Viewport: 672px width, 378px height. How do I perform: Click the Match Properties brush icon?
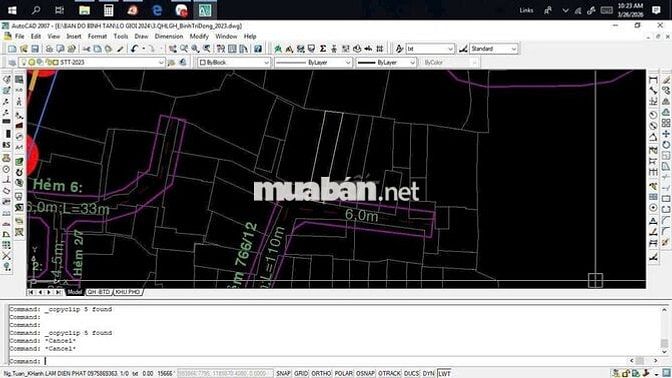(120, 49)
